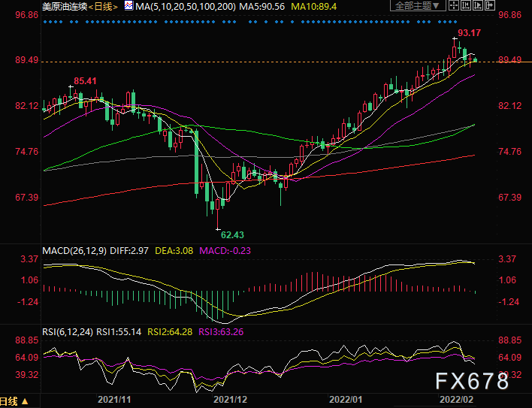Click the left axis 96.86 price label
The image size is (532, 408).
point(27,15)
